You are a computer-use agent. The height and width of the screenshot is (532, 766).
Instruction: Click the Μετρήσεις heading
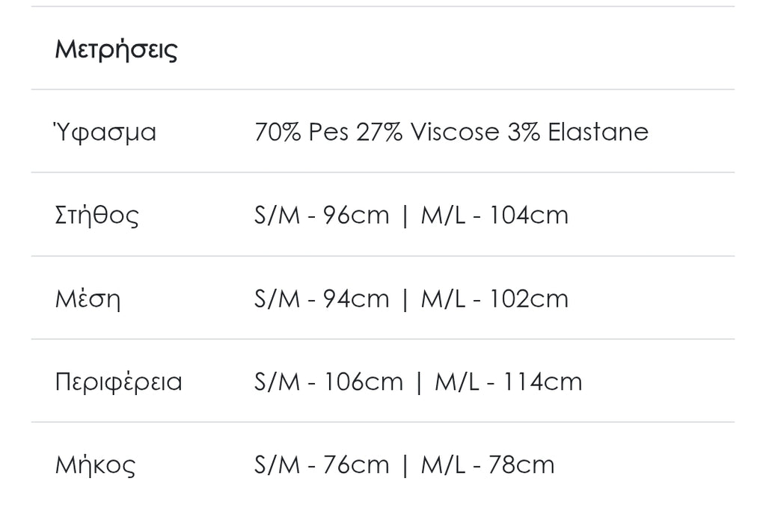coord(116,50)
